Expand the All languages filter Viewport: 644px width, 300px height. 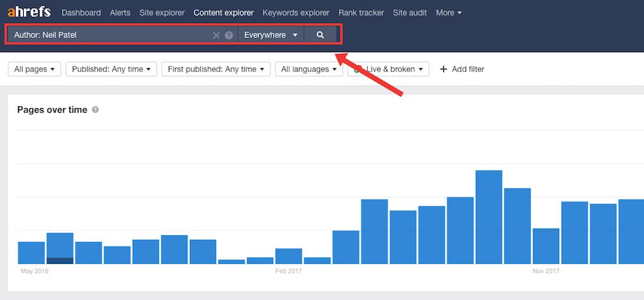point(309,70)
